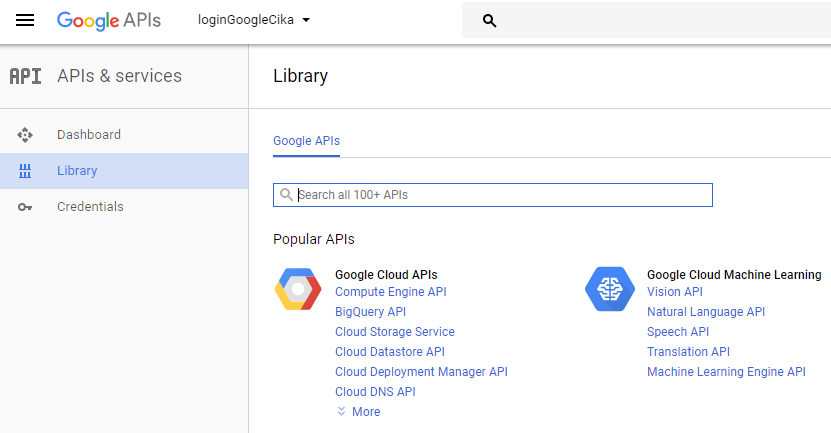831x433 pixels.
Task: Click the Cloud Machine Learning brain icon
Action: pyautogui.click(x=610, y=289)
